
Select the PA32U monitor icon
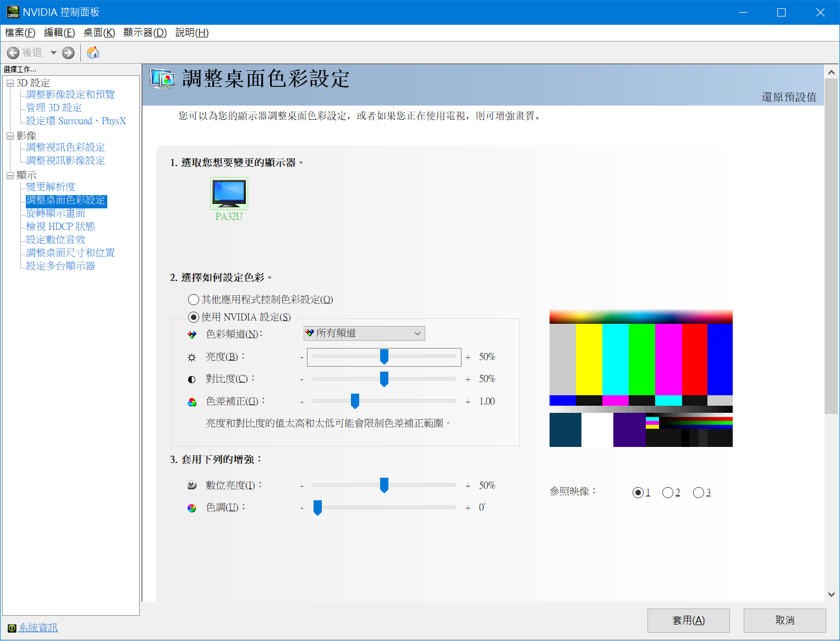pyautogui.click(x=229, y=194)
